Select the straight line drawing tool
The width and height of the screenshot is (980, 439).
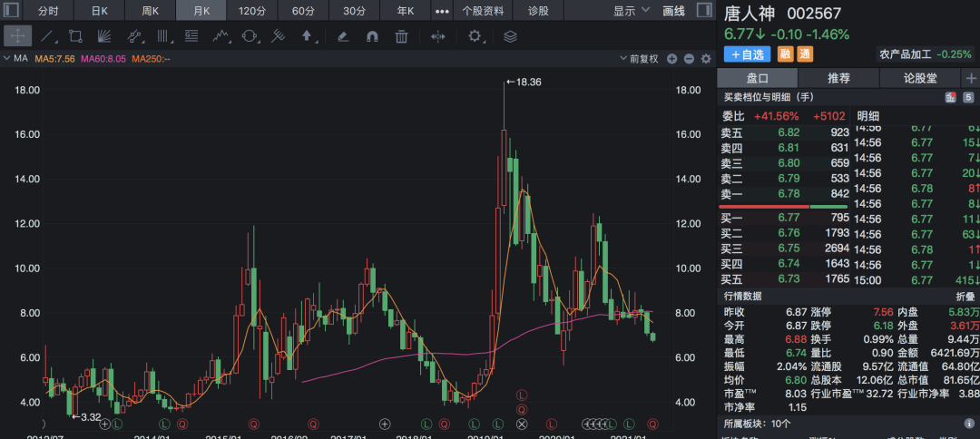(47, 36)
